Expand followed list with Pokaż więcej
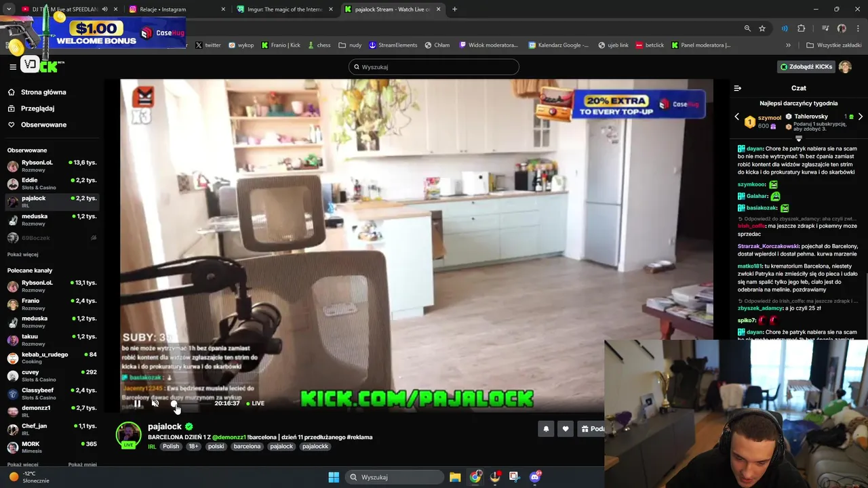The image size is (868, 488). (x=23, y=255)
